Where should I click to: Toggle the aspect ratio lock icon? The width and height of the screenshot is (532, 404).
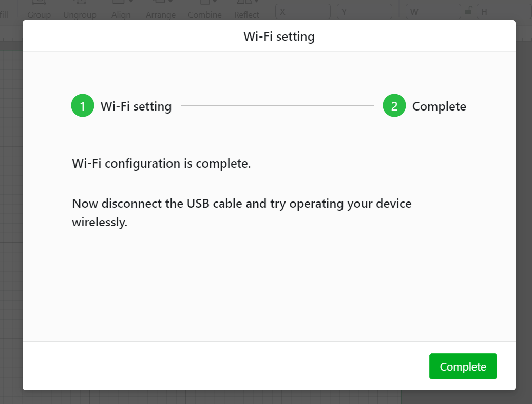[x=468, y=10]
